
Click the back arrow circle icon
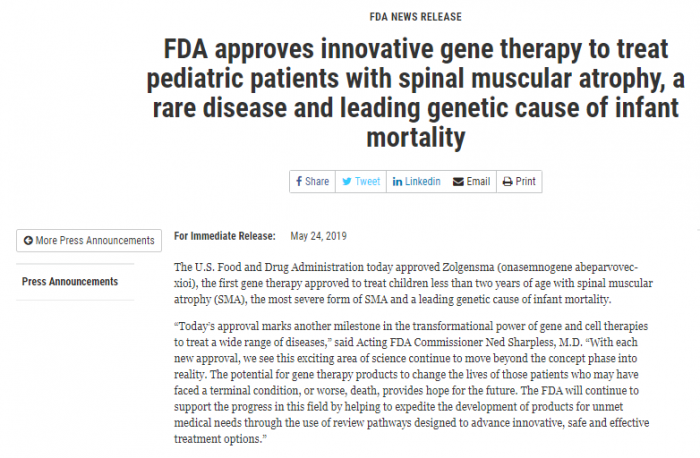click(28, 241)
